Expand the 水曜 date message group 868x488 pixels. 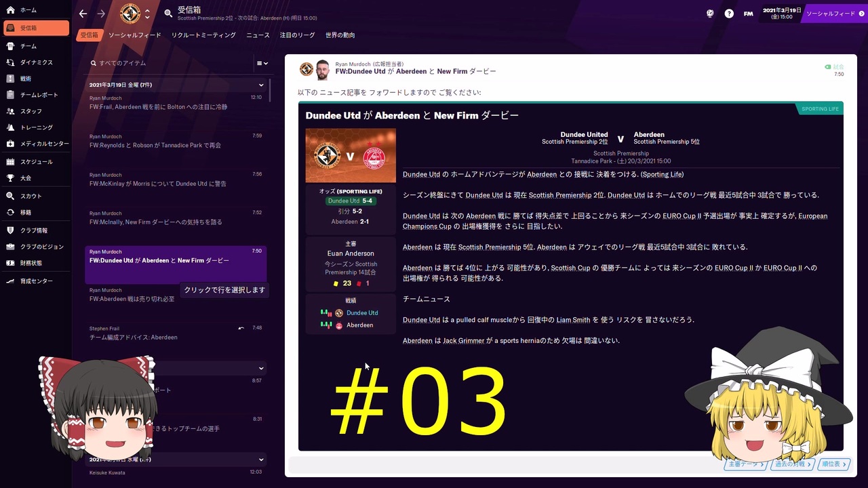pyautogui.click(x=261, y=460)
